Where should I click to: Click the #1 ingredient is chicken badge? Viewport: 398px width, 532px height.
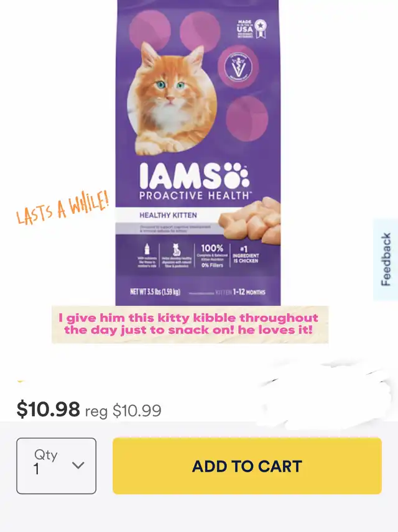246,255
